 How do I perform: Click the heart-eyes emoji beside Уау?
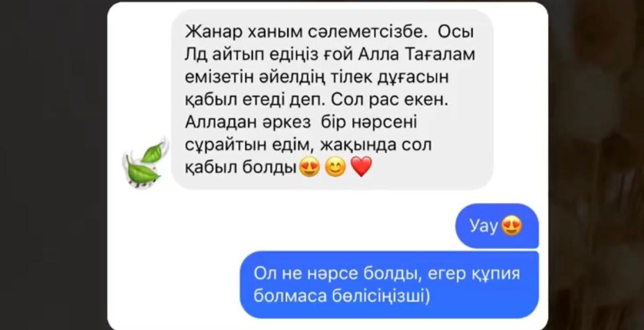512,226
